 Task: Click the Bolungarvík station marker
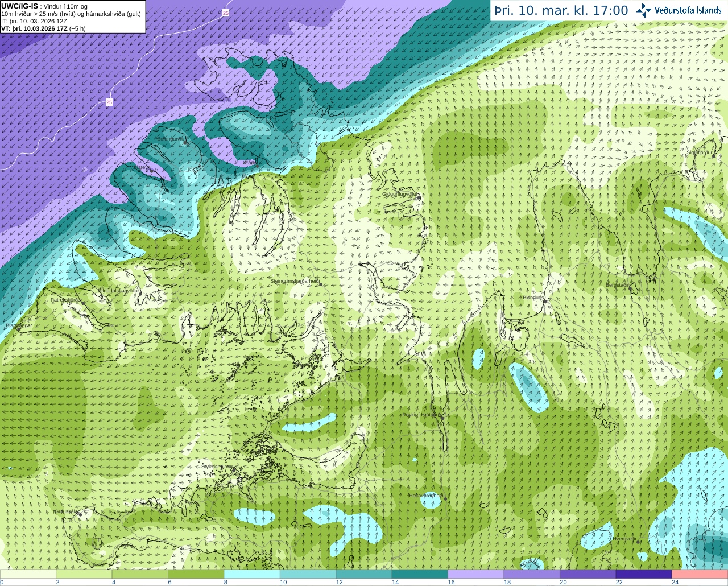[x=186, y=143]
